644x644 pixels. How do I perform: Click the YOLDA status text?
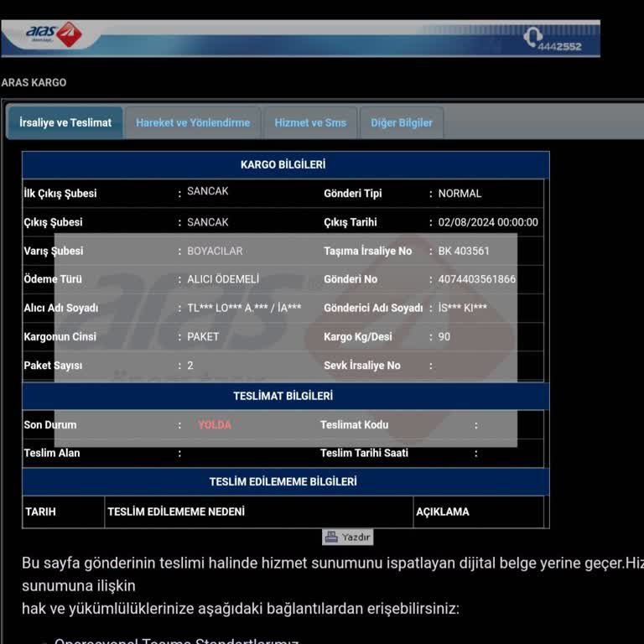(215, 424)
